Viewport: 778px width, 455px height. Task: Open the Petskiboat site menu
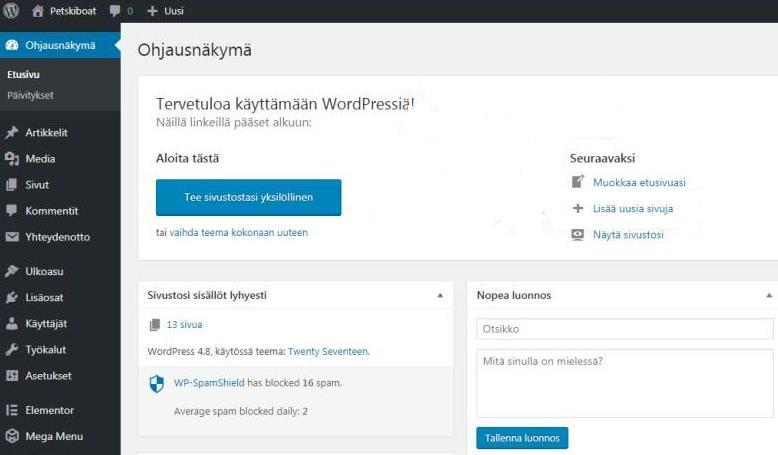(73, 11)
